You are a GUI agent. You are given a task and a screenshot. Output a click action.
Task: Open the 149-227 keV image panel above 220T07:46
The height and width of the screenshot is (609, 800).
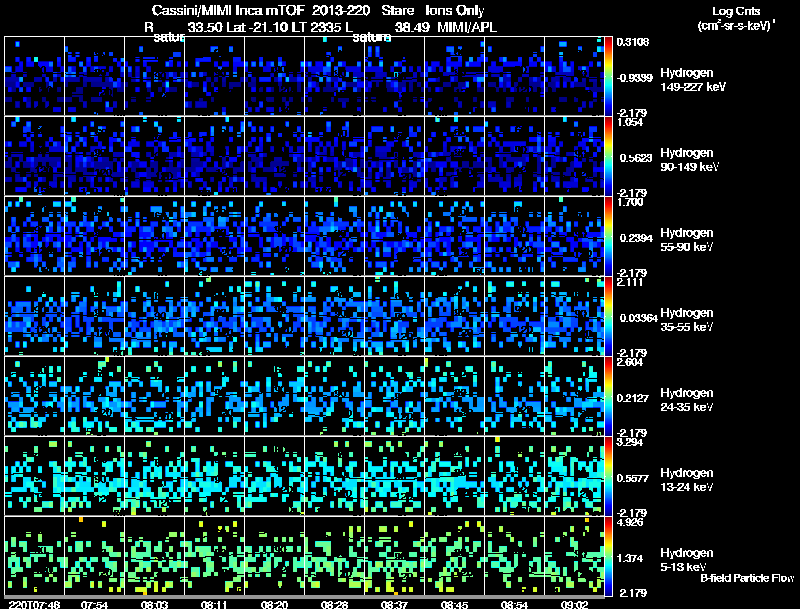[34, 76]
